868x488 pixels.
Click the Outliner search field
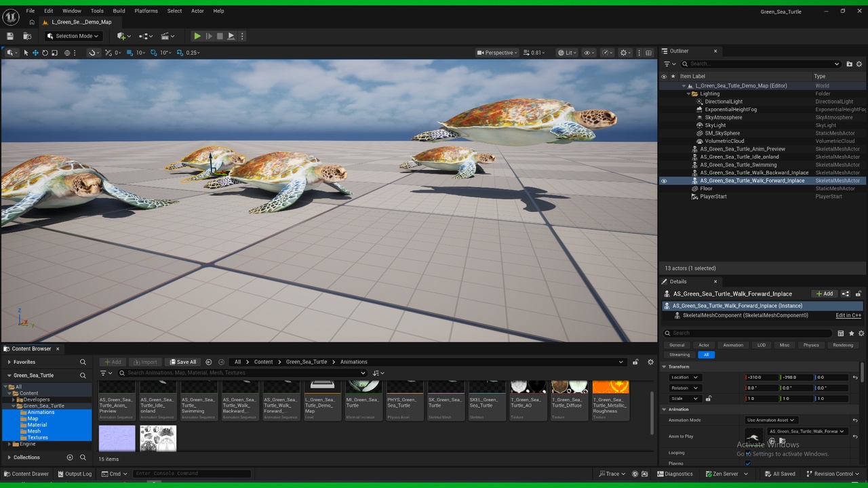762,64
